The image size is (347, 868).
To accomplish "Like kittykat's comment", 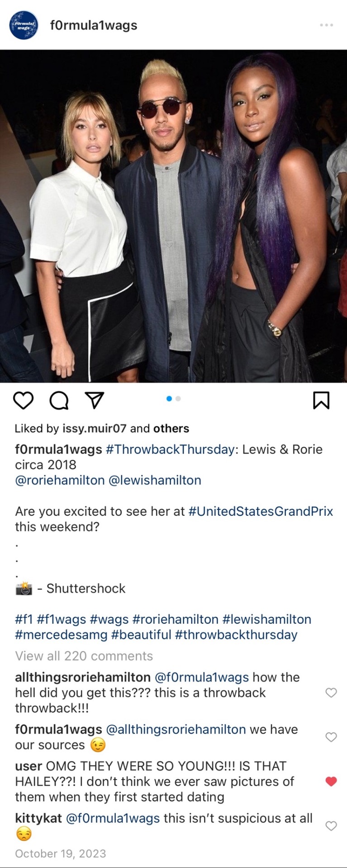I will tap(331, 826).
